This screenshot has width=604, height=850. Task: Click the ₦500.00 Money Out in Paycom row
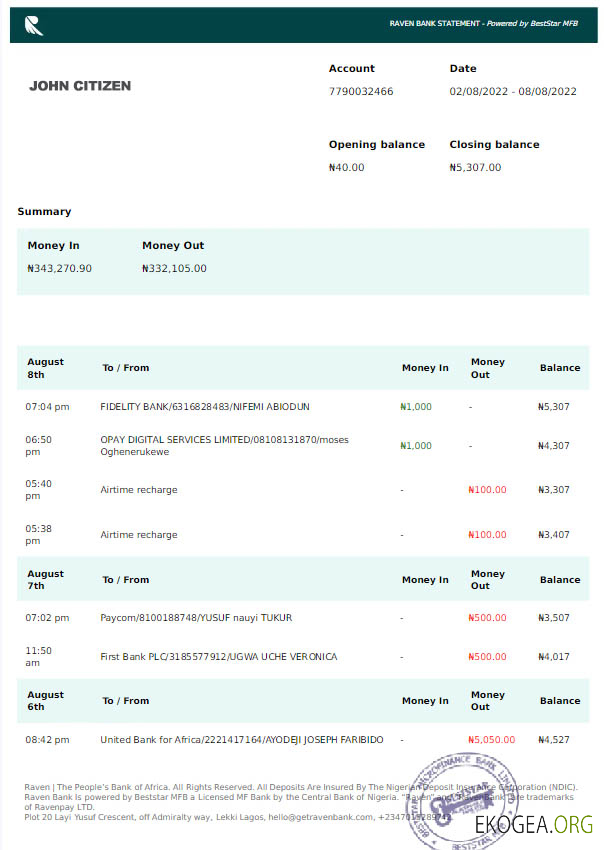[x=487, y=617]
